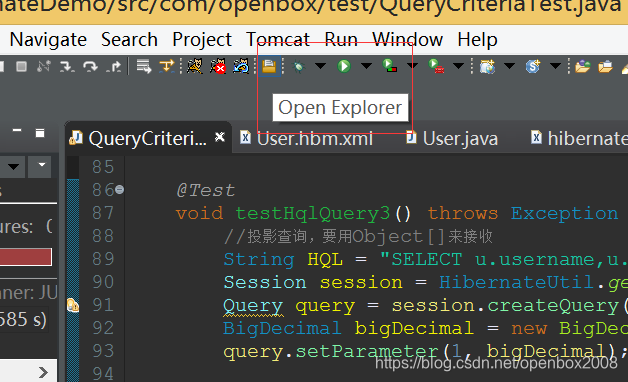628x382 pixels.
Task: Open the S plus wizard dropdown arrow
Action: click(555, 66)
